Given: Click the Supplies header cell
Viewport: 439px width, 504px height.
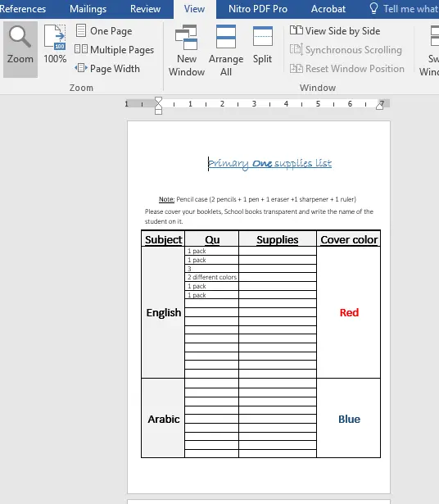Looking at the screenshot, I should 278,238.
